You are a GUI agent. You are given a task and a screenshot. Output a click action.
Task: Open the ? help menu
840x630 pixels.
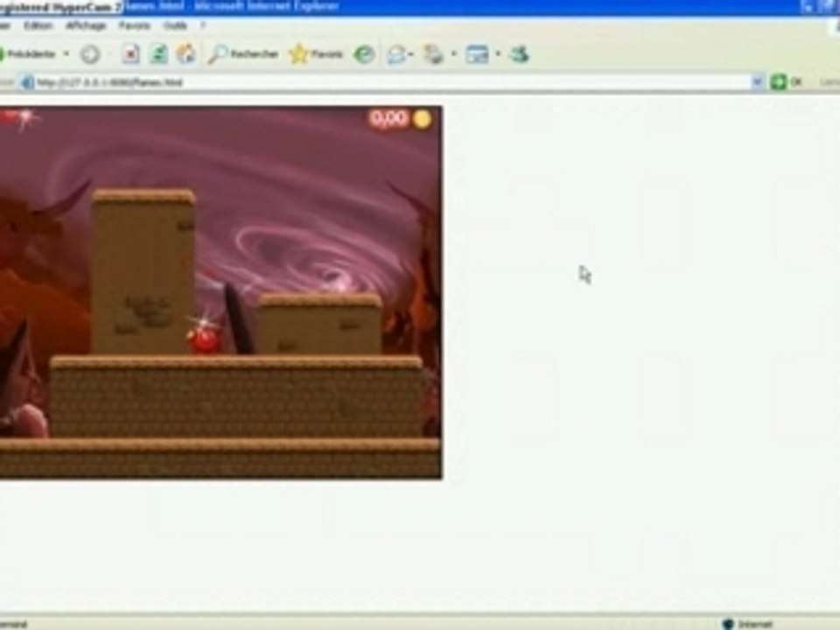(203, 25)
